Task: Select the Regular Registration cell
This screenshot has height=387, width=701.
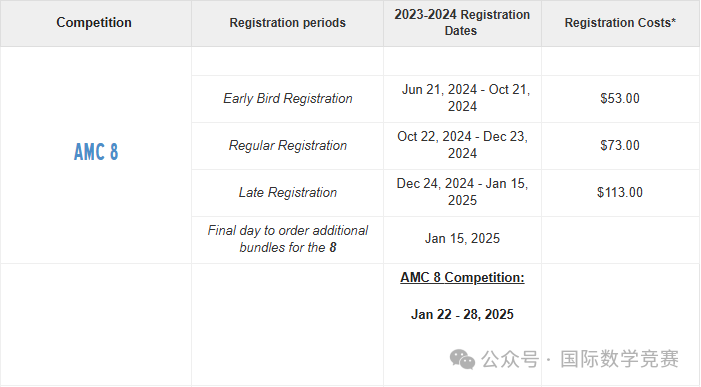Action: coord(287,146)
